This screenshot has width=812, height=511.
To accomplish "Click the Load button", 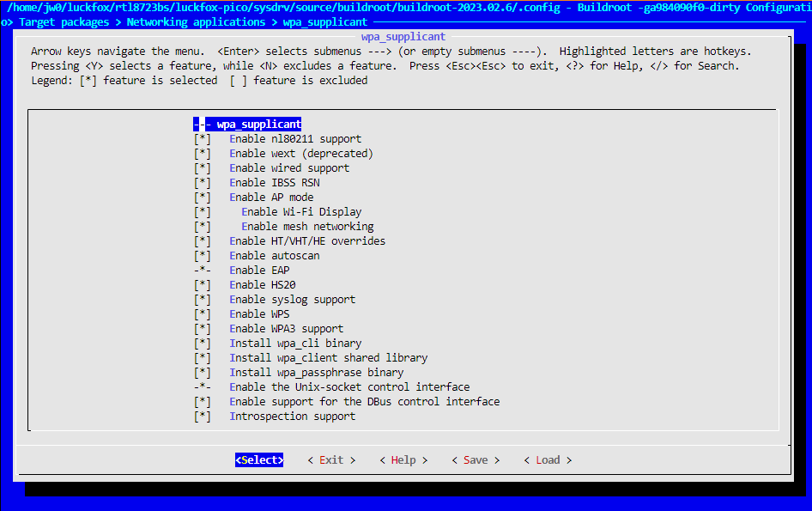I will coord(548,460).
